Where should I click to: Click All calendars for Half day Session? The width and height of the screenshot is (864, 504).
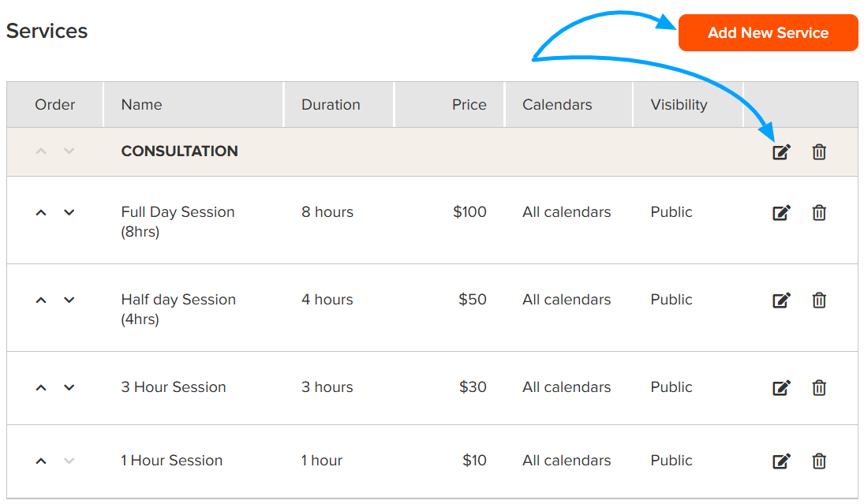pos(567,300)
